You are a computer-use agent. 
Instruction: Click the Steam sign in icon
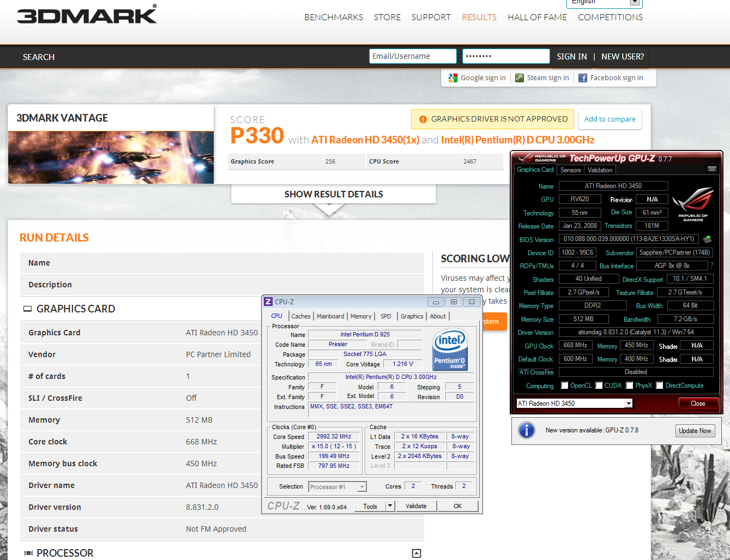pyautogui.click(x=520, y=78)
